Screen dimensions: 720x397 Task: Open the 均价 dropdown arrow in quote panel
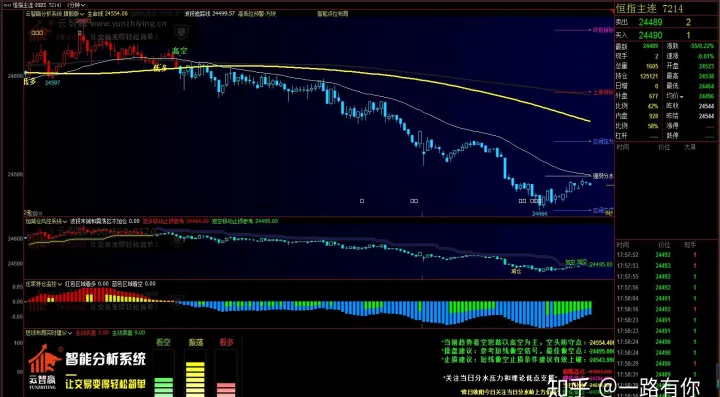(682, 97)
